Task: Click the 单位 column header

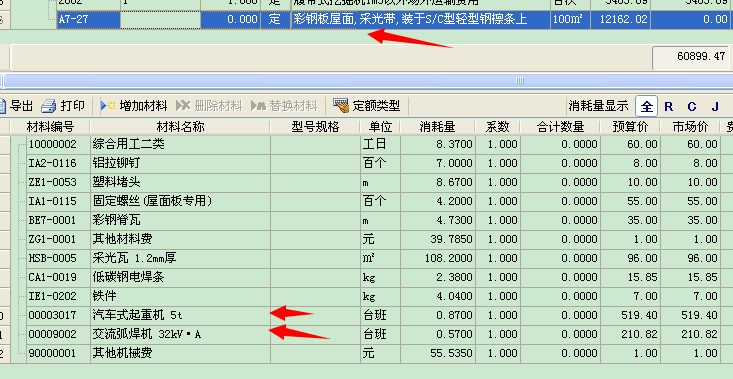Action: 380,127
